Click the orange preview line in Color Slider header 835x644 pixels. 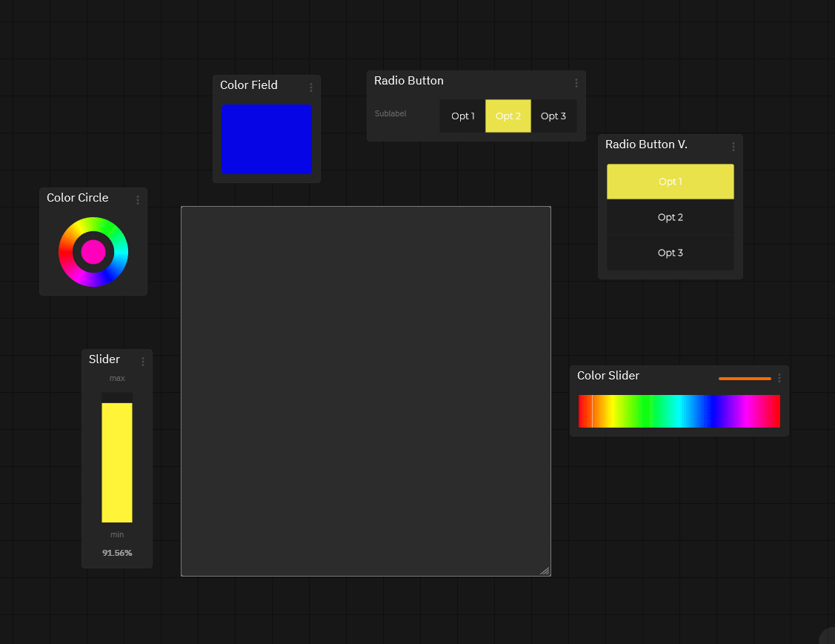(744, 379)
